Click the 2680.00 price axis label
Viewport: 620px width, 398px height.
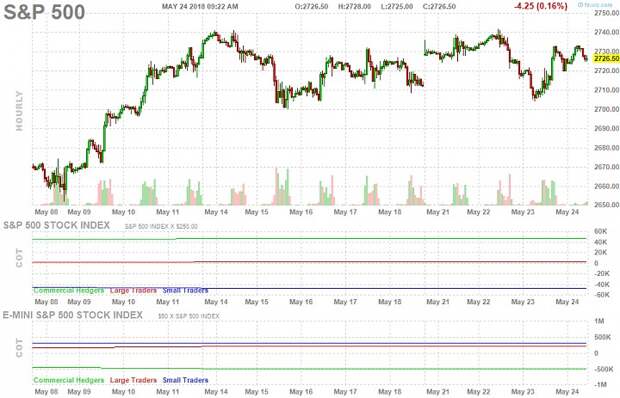coord(607,147)
